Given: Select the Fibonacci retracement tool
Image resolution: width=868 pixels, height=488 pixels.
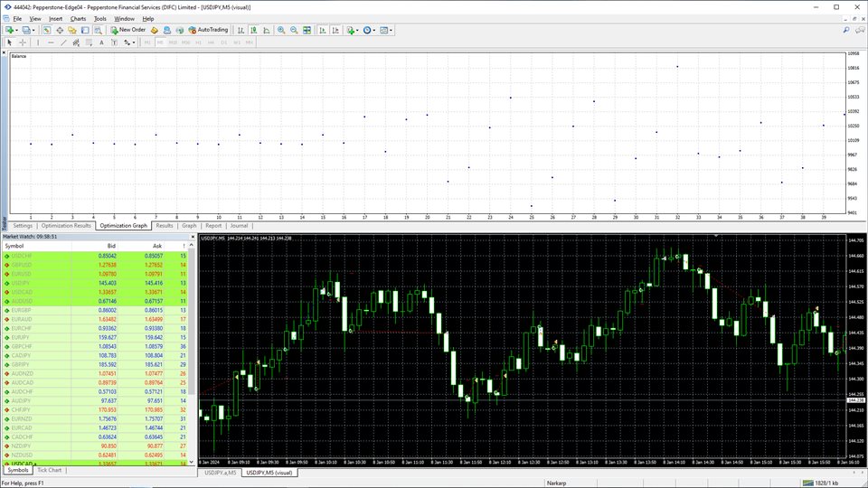Looking at the screenshot, I should click(x=89, y=42).
